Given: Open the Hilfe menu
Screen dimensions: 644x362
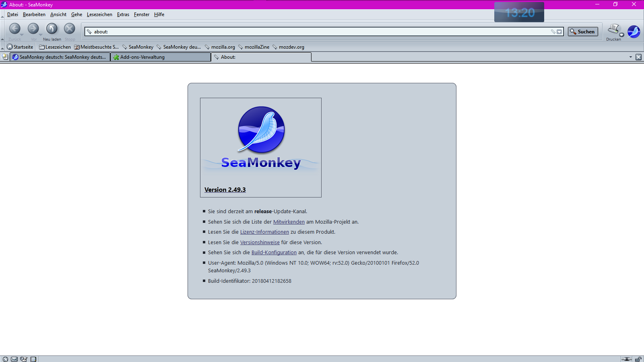Looking at the screenshot, I should [x=159, y=14].
